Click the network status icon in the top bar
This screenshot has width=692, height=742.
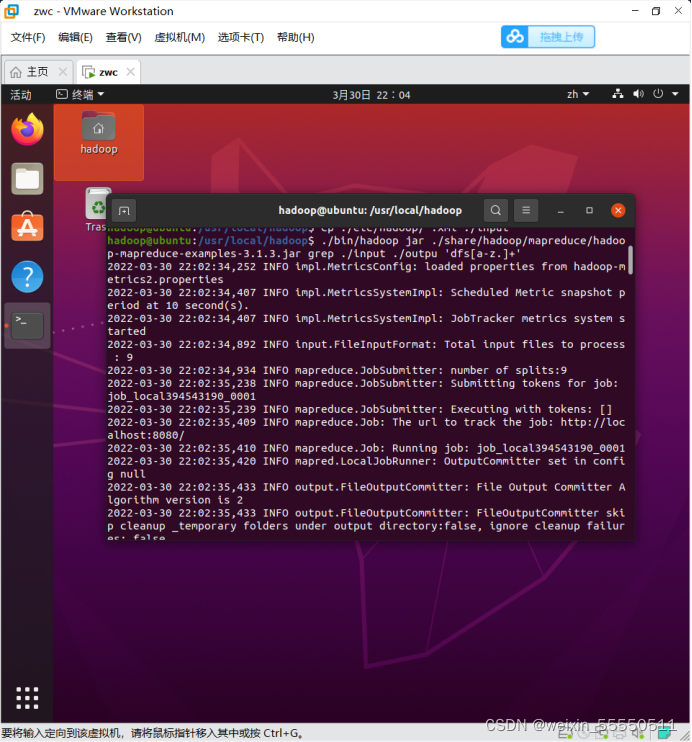618,94
